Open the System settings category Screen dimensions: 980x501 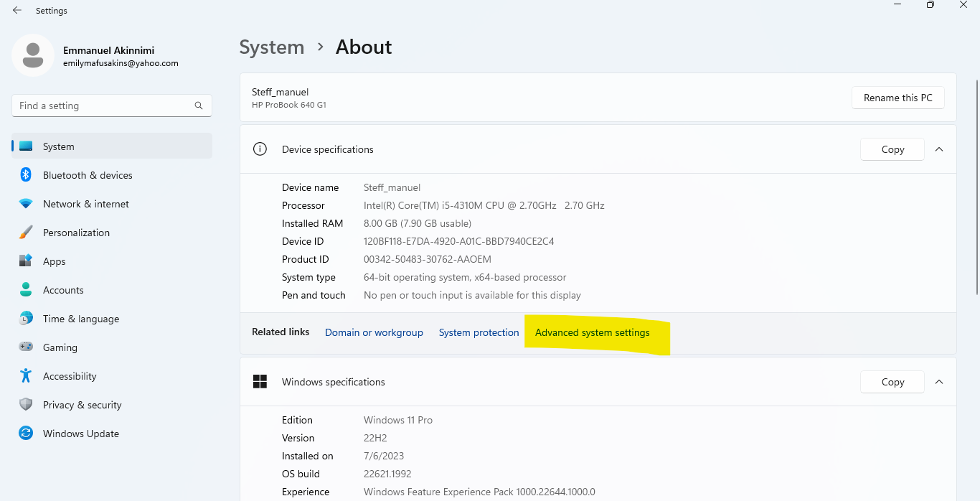pyautogui.click(x=112, y=146)
